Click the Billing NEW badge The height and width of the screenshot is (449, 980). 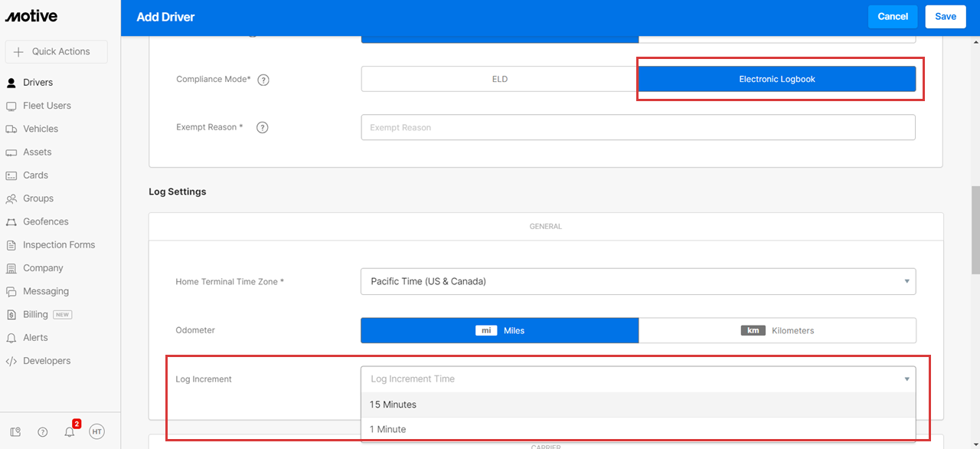(x=63, y=315)
